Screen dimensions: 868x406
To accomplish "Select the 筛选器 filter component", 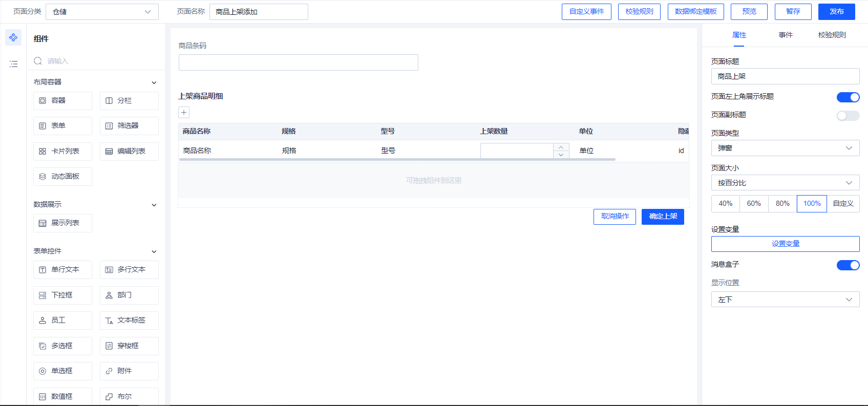I will click(x=129, y=126).
